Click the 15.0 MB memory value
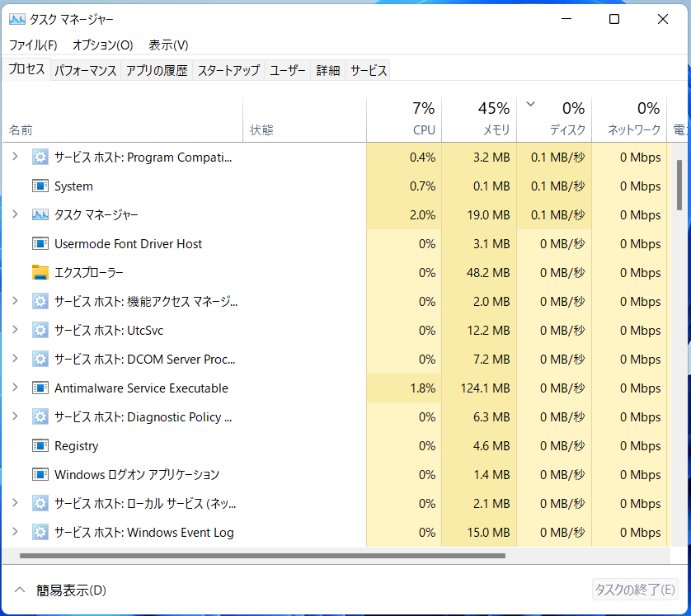691x616 pixels. [x=488, y=532]
